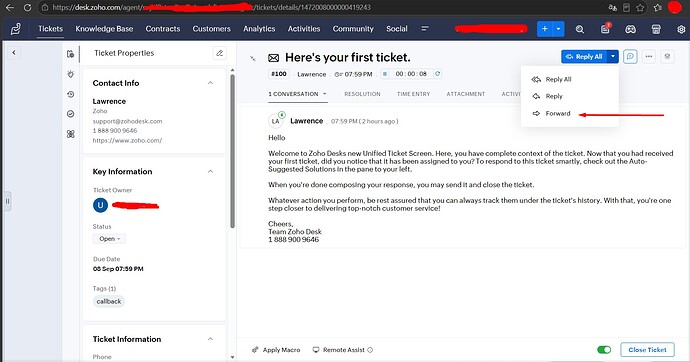The image size is (690, 362).
Task: Click the browser translate icon
Action: coord(613,7)
